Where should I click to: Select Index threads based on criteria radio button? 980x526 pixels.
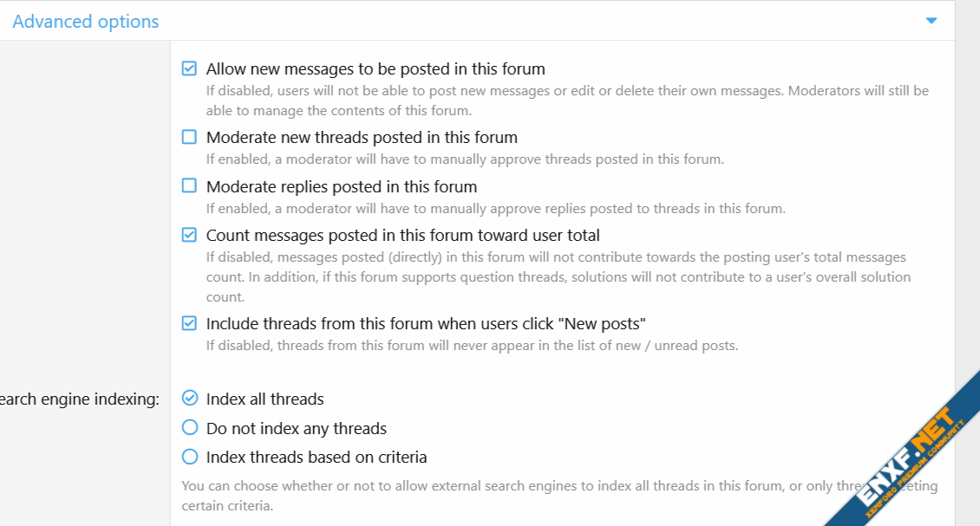pos(189,457)
